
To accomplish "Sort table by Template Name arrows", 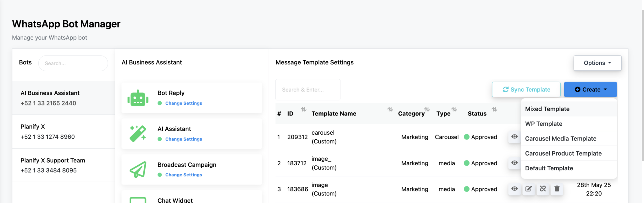I will 390,110.
